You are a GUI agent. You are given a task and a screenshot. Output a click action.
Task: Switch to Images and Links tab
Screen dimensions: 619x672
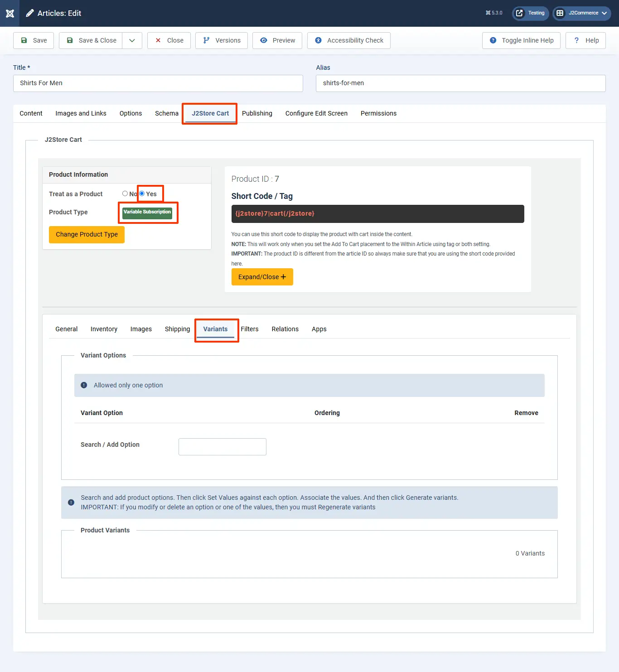[81, 113]
